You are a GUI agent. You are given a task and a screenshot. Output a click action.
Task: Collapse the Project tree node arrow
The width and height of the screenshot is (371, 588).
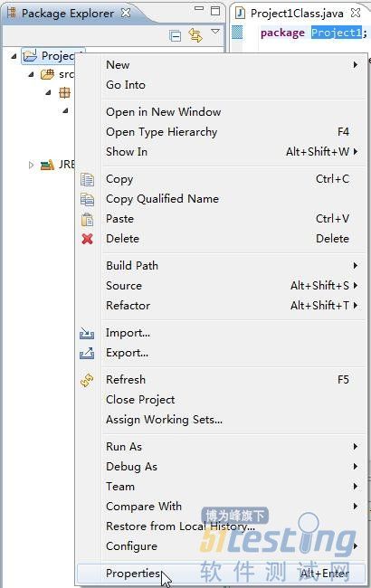[14, 57]
